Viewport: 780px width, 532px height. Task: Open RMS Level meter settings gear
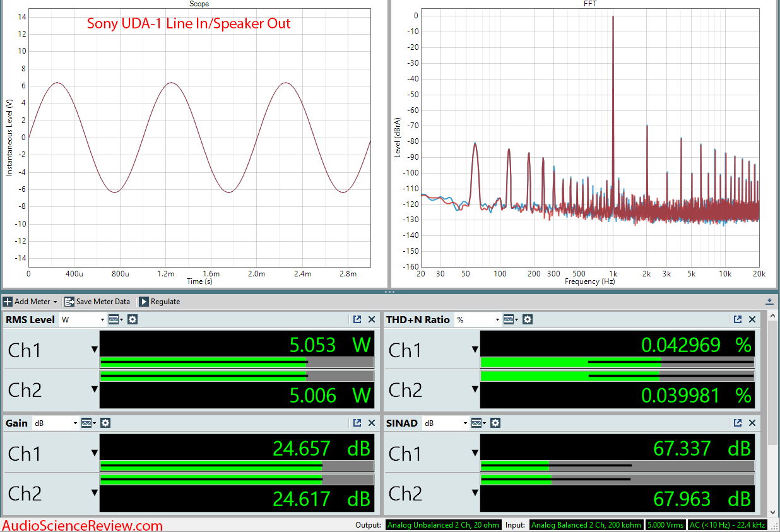click(x=133, y=320)
